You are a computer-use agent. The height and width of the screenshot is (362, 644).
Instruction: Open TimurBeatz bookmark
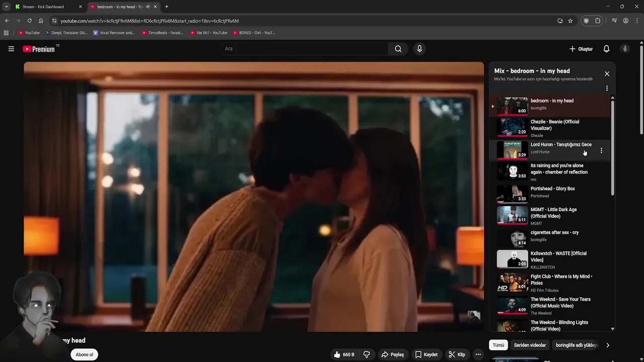tap(163, 33)
